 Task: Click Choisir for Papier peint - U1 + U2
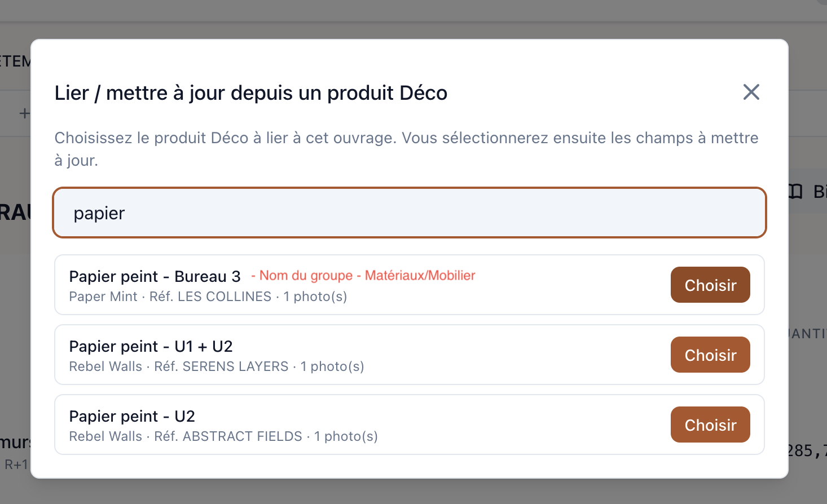pyautogui.click(x=710, y=355)
